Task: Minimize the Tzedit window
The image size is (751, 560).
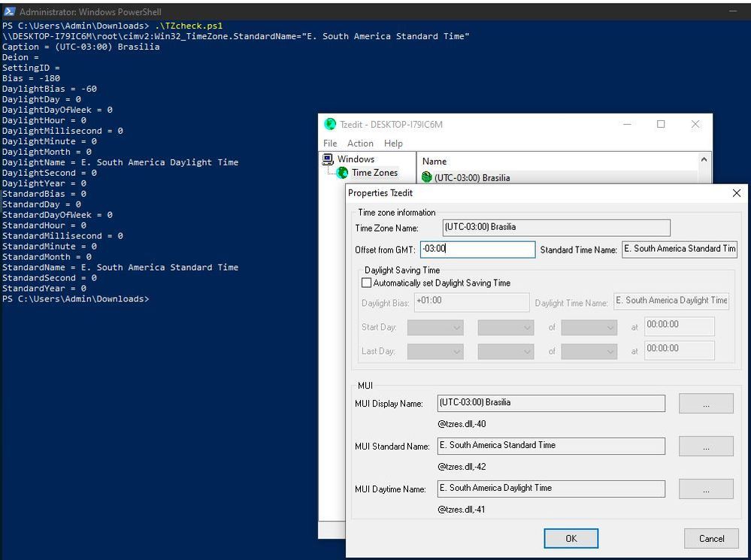Action: tap(627, 124)
